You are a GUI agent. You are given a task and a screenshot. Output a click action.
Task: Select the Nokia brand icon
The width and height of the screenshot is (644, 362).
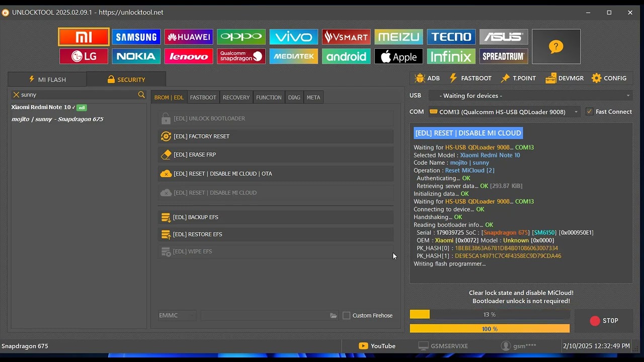pyautogui.click(x=136, y=56)
